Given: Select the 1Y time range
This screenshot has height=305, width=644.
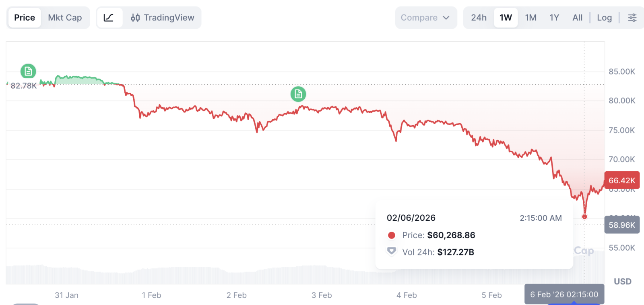Looking at the screenshot, I should [x=554, y=18].
